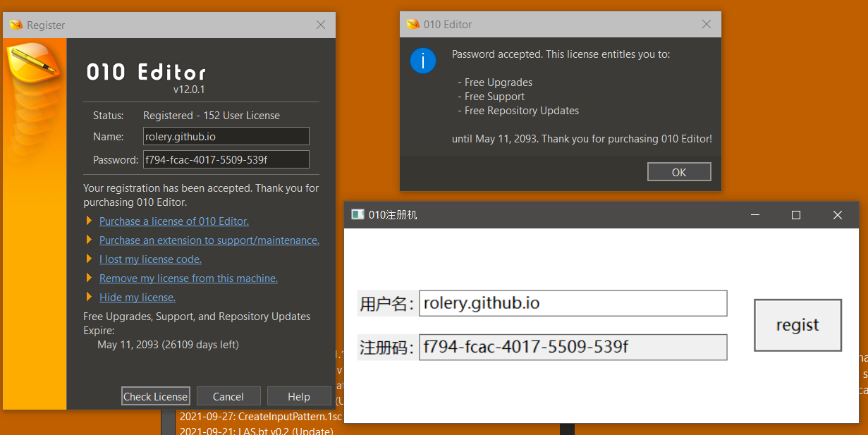Viewport: 868px width, 435px height.
Task: Minimize the 010注册机 window
Action: pyautogui.click(x=754, y=215)
